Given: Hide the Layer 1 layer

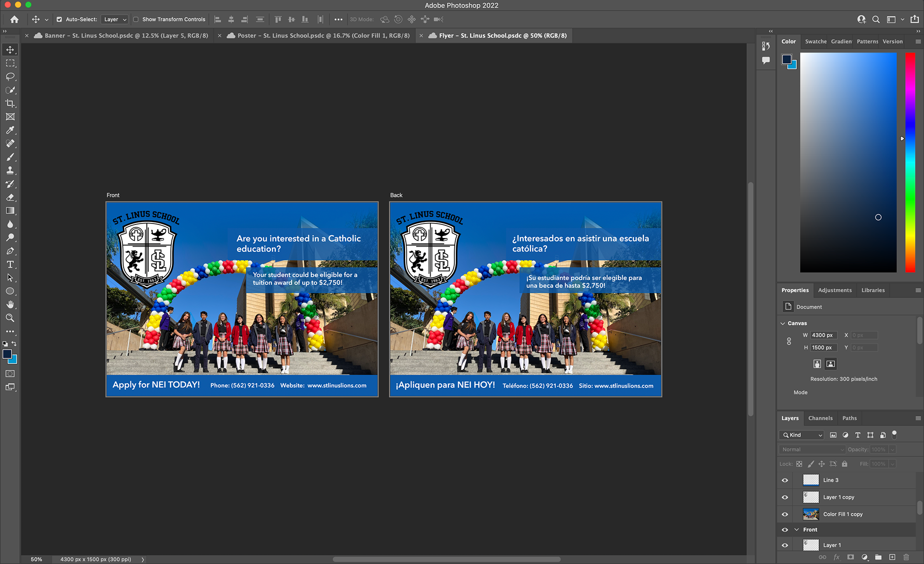Looking at the screenshot, I should pos(785,545).
